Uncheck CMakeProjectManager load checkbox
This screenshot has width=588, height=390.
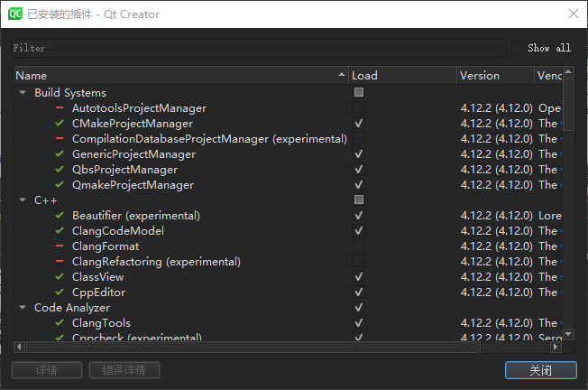359,123
